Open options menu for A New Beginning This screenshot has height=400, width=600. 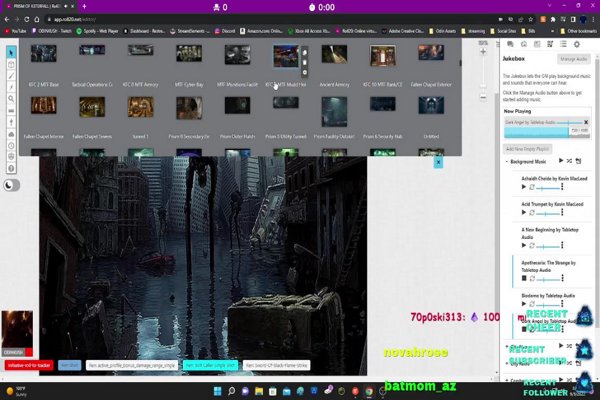click(562, 245)
